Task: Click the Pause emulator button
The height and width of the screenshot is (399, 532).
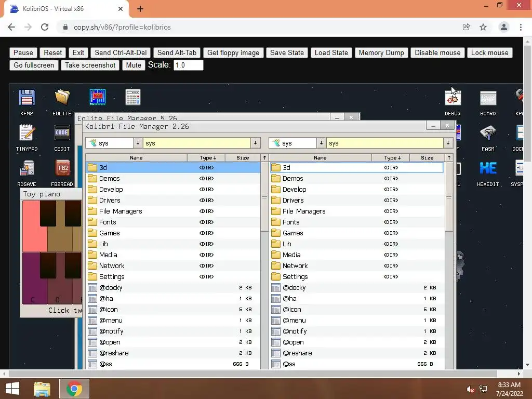Action: 23,52
